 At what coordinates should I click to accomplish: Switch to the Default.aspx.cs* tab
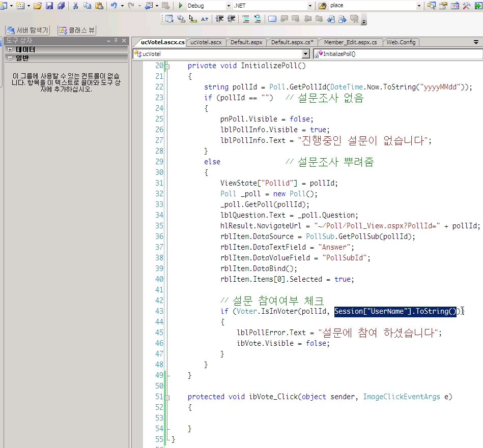tap(292, 42)
